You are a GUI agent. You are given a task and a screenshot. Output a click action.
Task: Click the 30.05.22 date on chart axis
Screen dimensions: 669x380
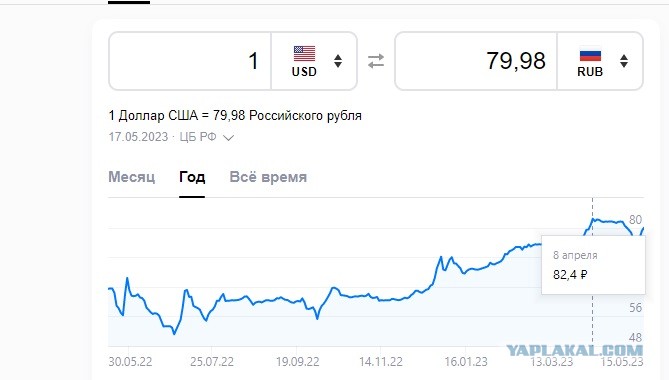click(x=130, y=362)
